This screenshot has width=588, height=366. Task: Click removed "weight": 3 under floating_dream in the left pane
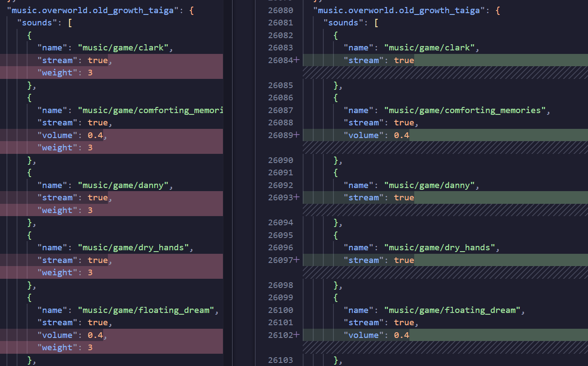[65, 348]
